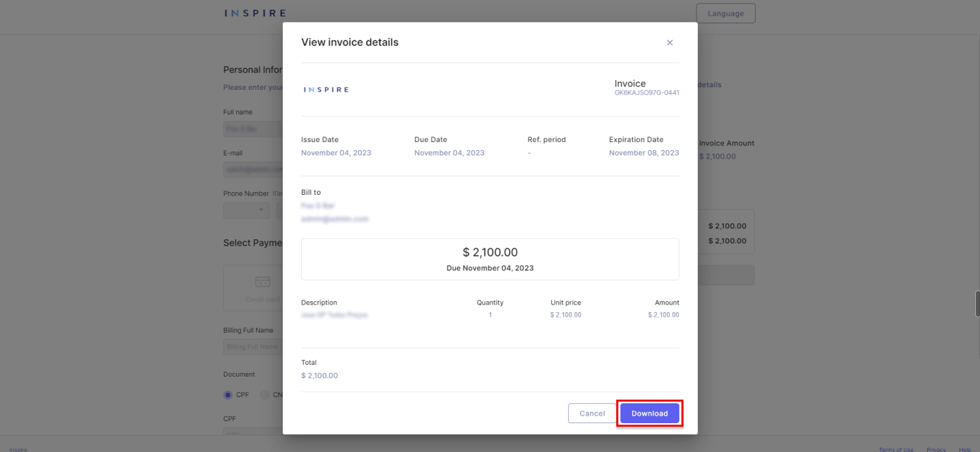Screen dimensions: 980x452
Task: Click the Inspire logo inside the invoice
Action: pyautogui.click(x=326, y=90)
